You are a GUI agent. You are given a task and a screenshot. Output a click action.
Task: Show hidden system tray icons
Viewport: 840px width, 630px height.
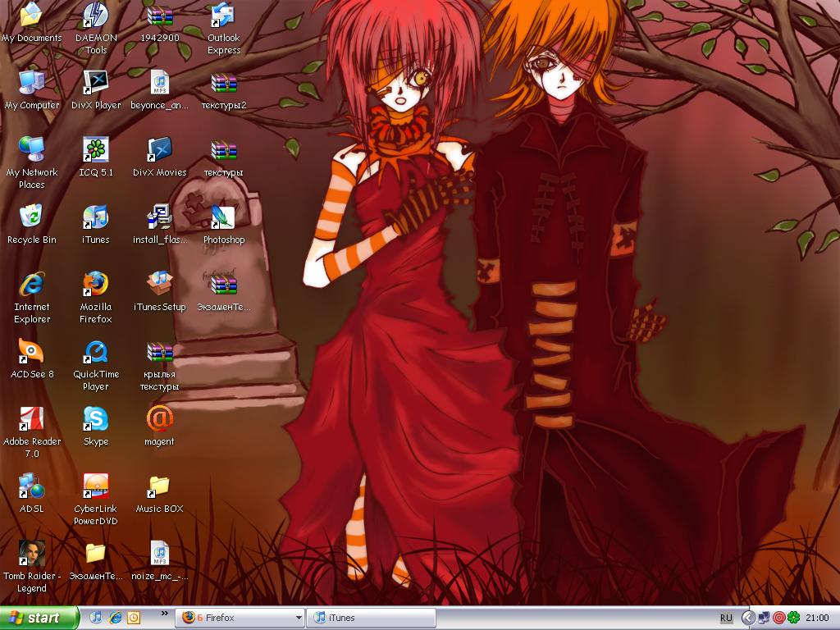(x=748, y=618)
